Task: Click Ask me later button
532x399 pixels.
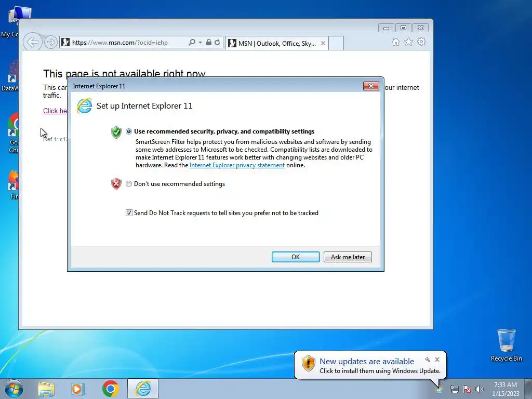Action: point(348,257)
